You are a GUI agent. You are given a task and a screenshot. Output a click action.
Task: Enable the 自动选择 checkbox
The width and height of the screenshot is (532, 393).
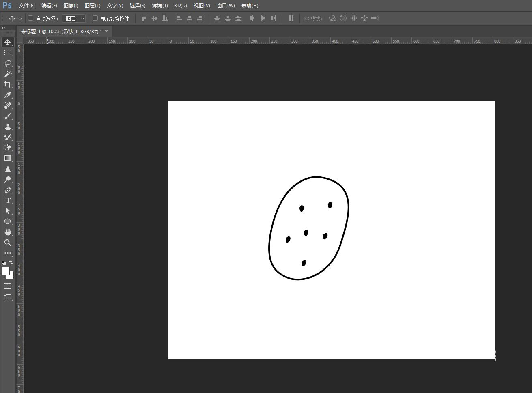pos(30,18)
